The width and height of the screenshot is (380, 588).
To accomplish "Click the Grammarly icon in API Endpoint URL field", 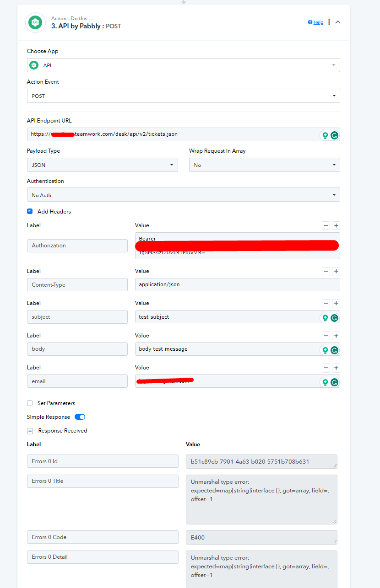I will 335,135.
